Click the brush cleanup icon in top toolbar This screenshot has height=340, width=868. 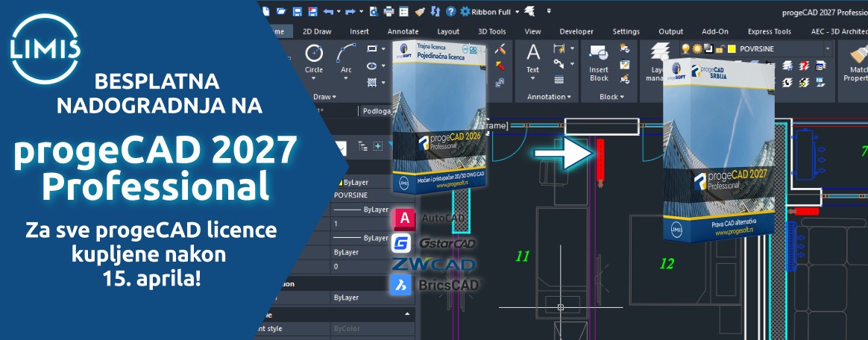[x=420, y=11]
